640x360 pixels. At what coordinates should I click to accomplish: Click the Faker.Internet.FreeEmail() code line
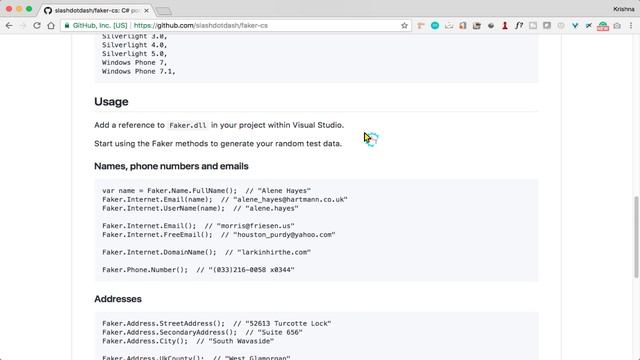(x=218, y=235)
